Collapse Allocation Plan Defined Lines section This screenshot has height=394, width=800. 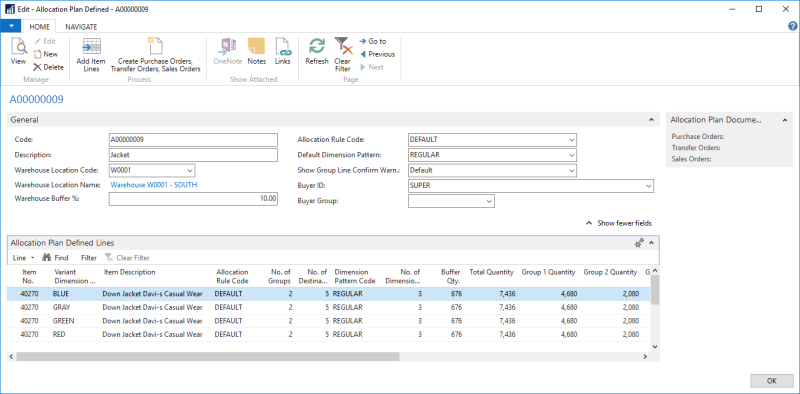652,243
